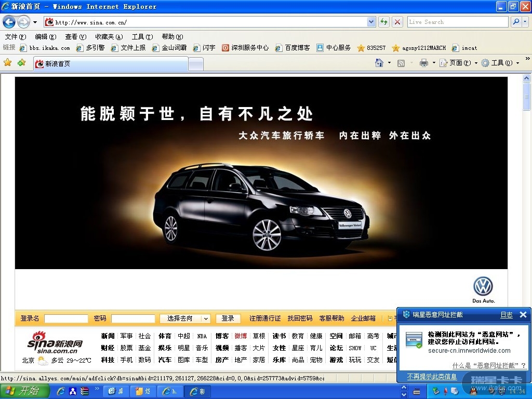
Task: Click inside the Live Search box
Action: pyautogui.click(x=457, y=22)
